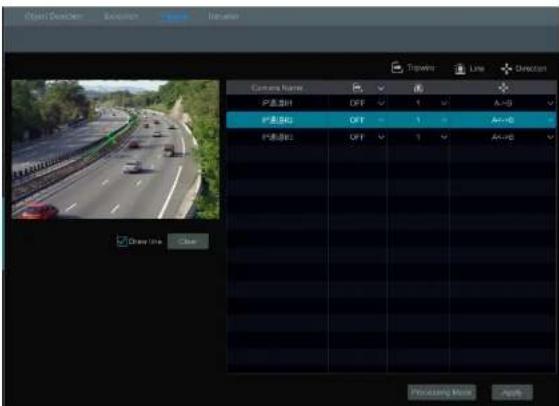Select the highlighted Tripwire tab
Viewport: 559px width, 406px height.
pos(175,16)
